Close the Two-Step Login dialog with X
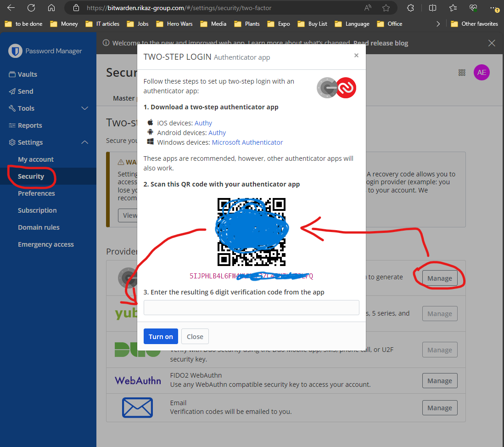This screenshot has height=447, width=504. 356,55
